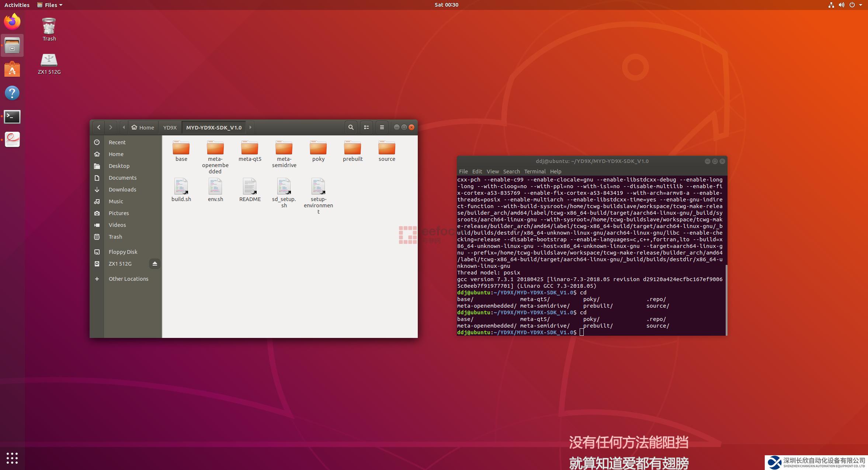Open Other Locations in sidebar
Viewport: 868px width, 470px height.
128,279
